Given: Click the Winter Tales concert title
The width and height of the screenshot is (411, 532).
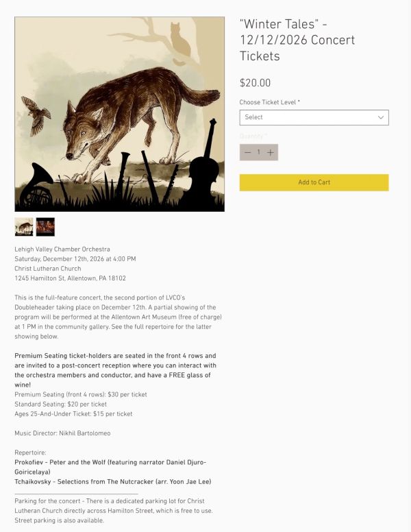Looking at the screenshot, I should (297, 40).
